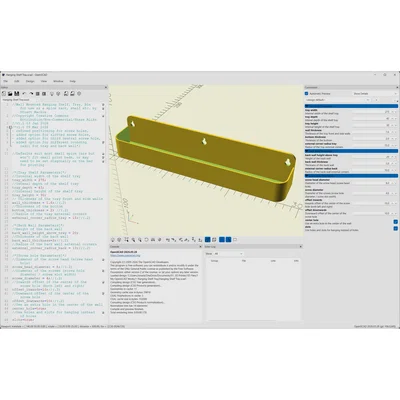The height and width of the screenshot is (400, 400).
Task: Select the Back view icon in viewport toolbar
Action: 200,239
